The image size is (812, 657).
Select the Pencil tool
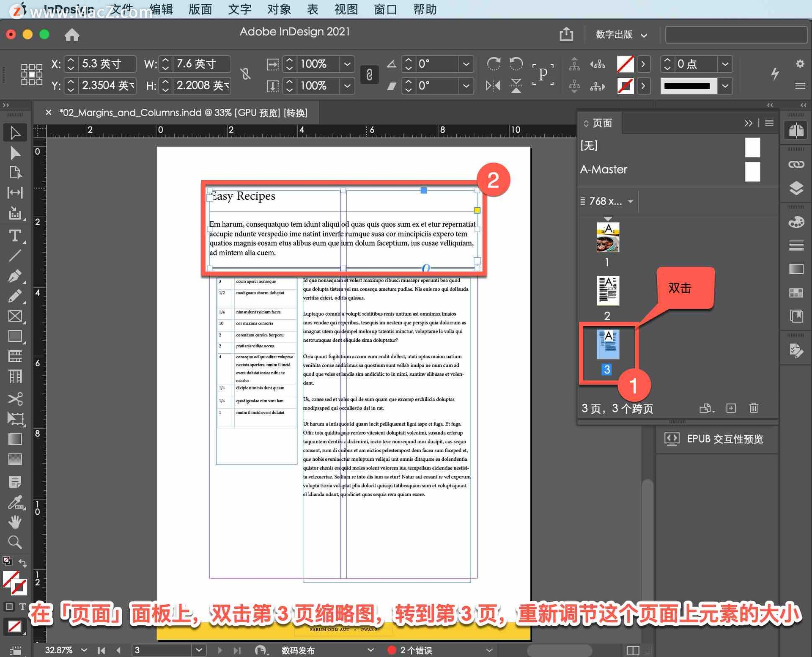15,296
